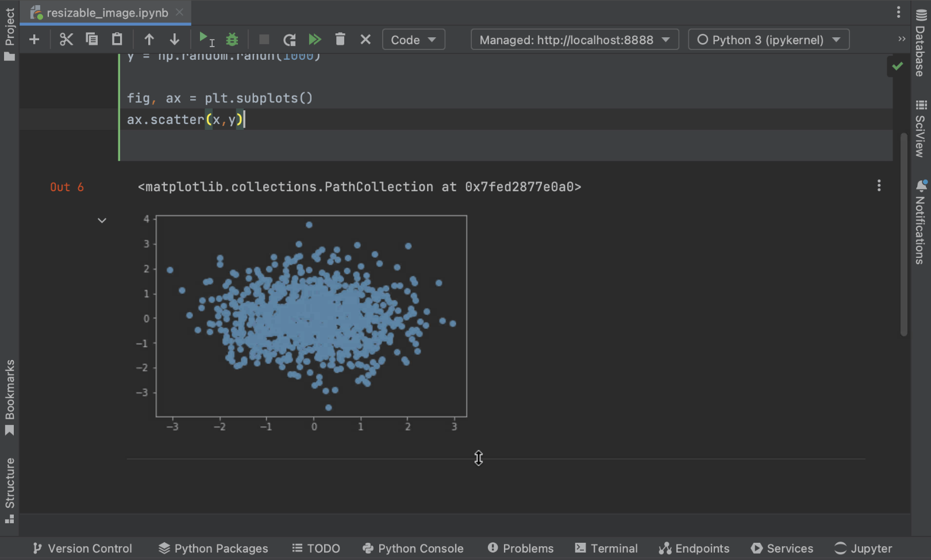Copy the cell using the toolbar
Image resolution: width=931 pixels, height=560 pixels.
point(92,40)
